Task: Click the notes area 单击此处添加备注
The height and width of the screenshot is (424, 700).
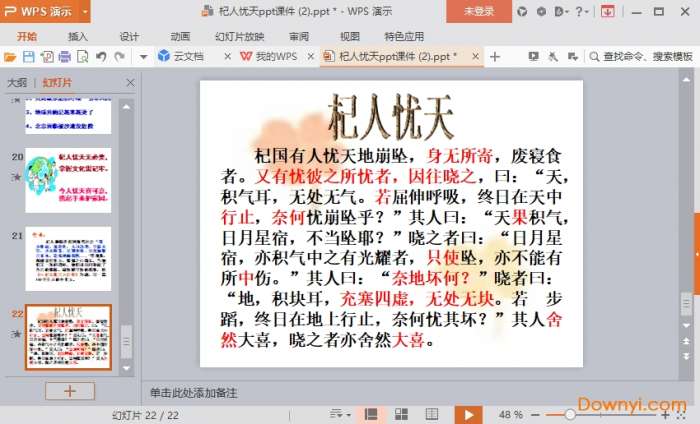Action: coord(193,393)
